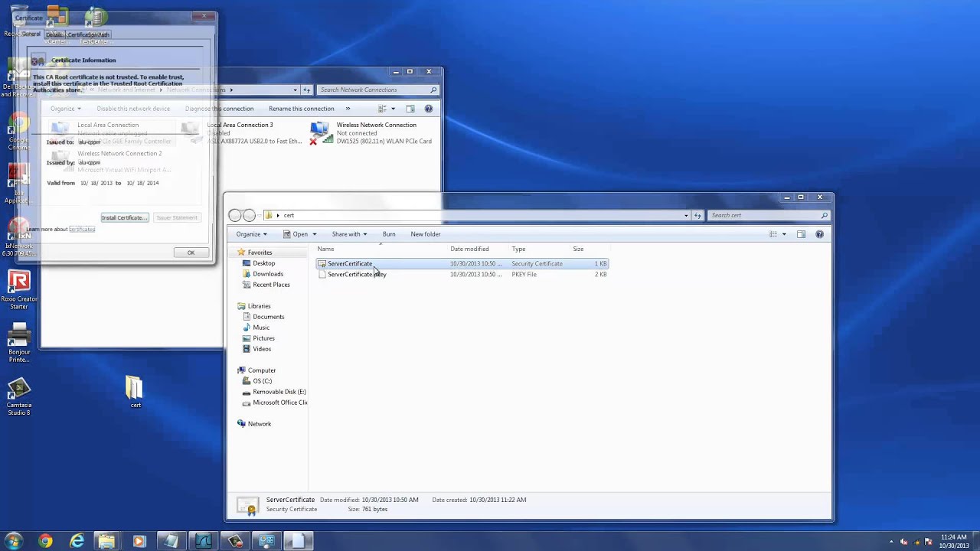Click Install Certificate button
This screenshot has height=551, width=980.
[124, 217]
